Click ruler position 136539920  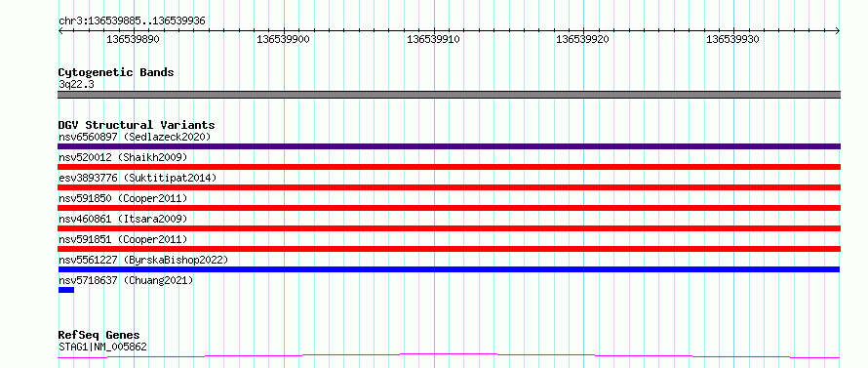tap(583, 39)
